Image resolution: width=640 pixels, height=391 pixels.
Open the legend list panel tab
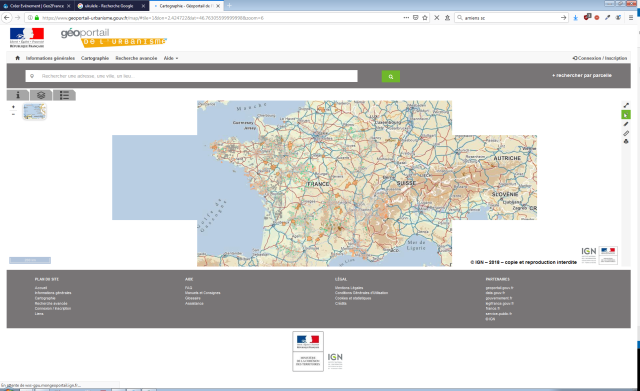[64, 95]
